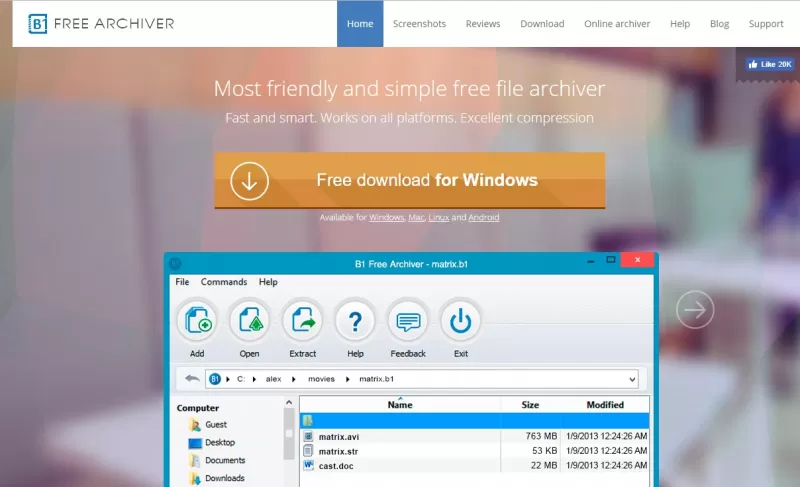
Task: Click the matrix.str file icon
Action: (308, 451)
